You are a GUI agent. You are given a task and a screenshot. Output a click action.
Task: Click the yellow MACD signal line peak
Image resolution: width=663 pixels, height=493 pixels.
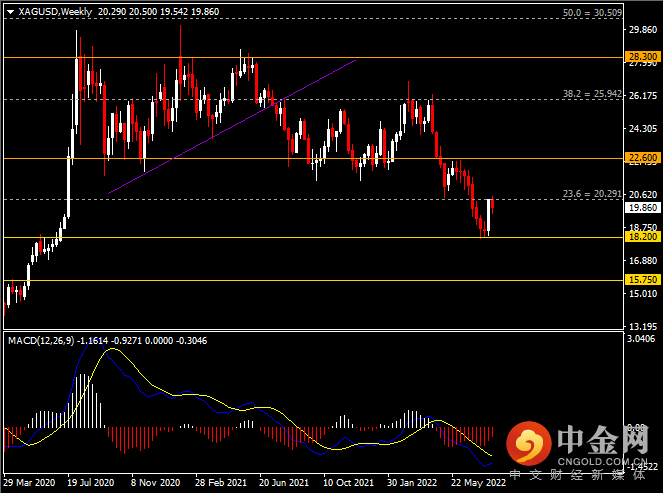[112, 349]
